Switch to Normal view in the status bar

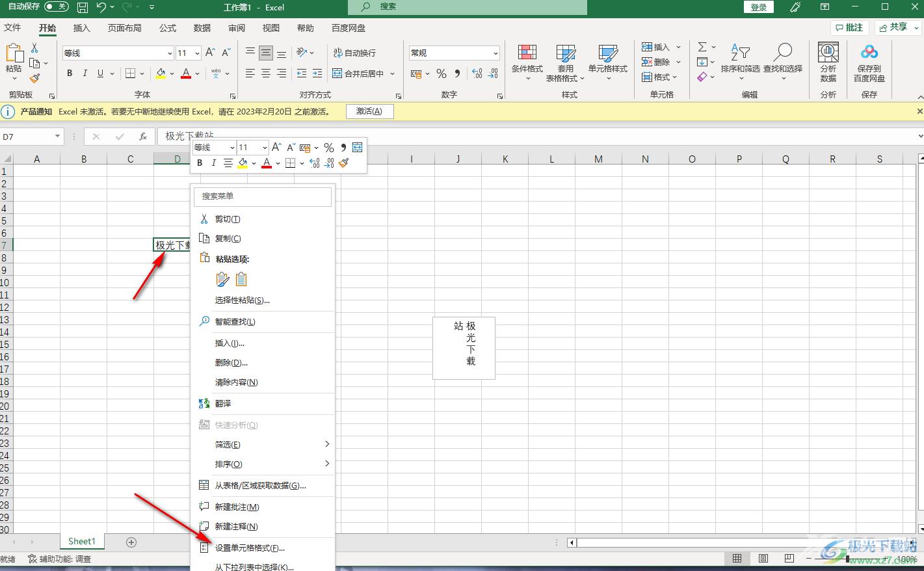pos(737,559)
